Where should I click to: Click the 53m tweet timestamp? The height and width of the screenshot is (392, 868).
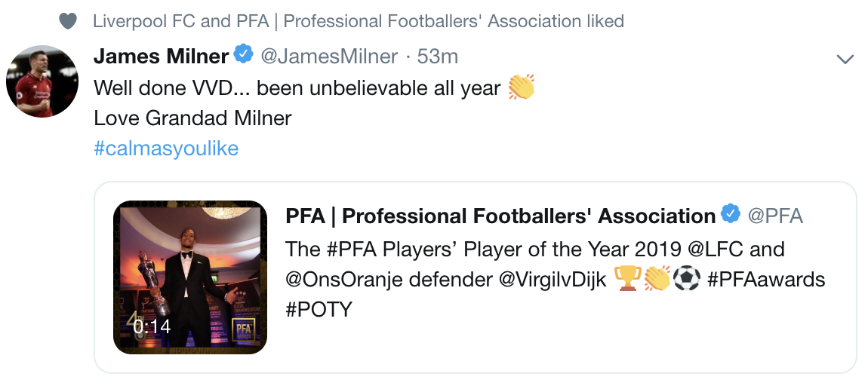click(438, 56)
